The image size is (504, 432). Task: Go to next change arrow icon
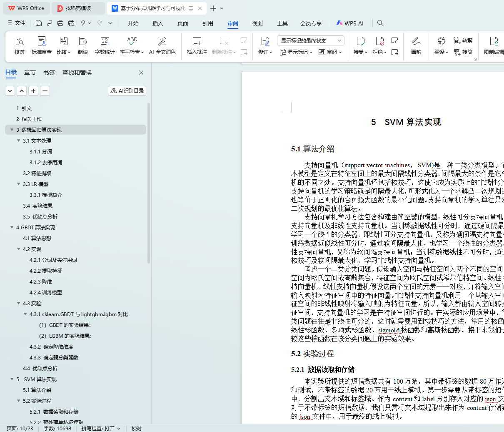(395, 52)
